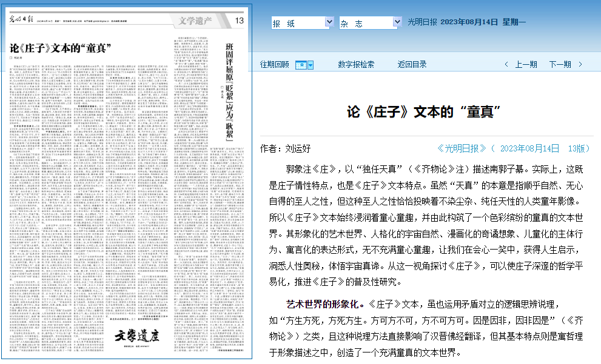Go to the next issue 下一期

560,64
